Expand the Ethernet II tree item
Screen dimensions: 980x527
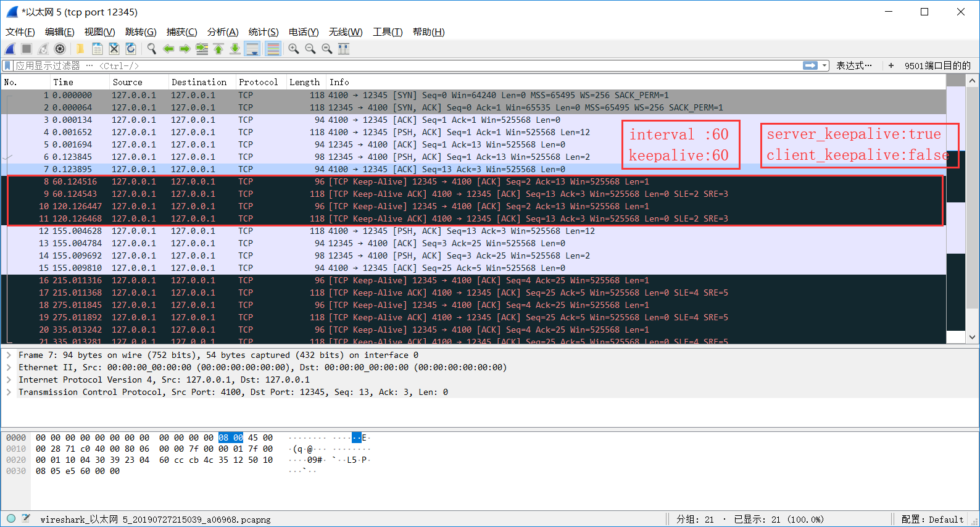pos(9,367)
